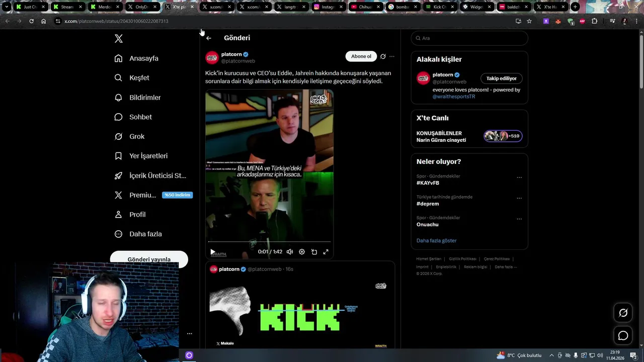Open the Gizlilik Politikası footer link
Screen dimensions: 644x362
click(x=462, y=259)
